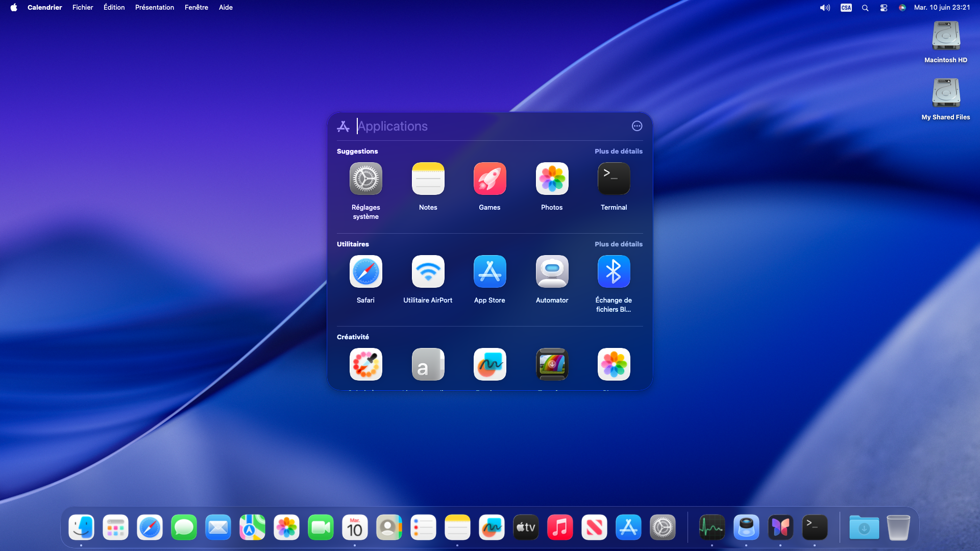Open App Store in Utilitaires section

coord(489,272)
